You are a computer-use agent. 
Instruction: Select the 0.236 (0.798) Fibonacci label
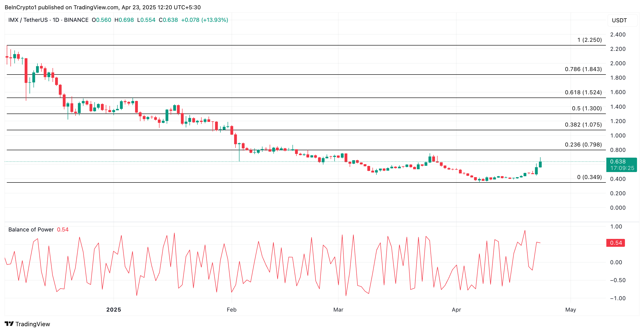click(583, 145)
